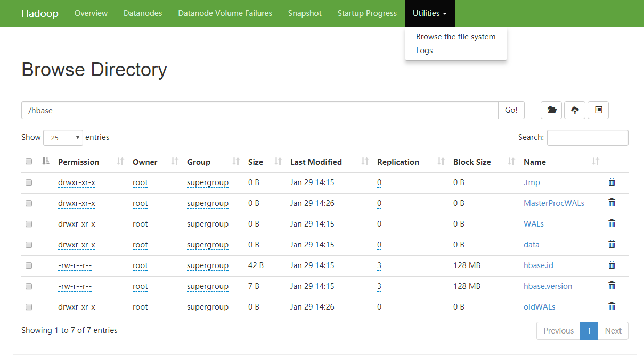Click the trash icon for hbase.version
Screen dimensions: 644x358
pos(612,286)
